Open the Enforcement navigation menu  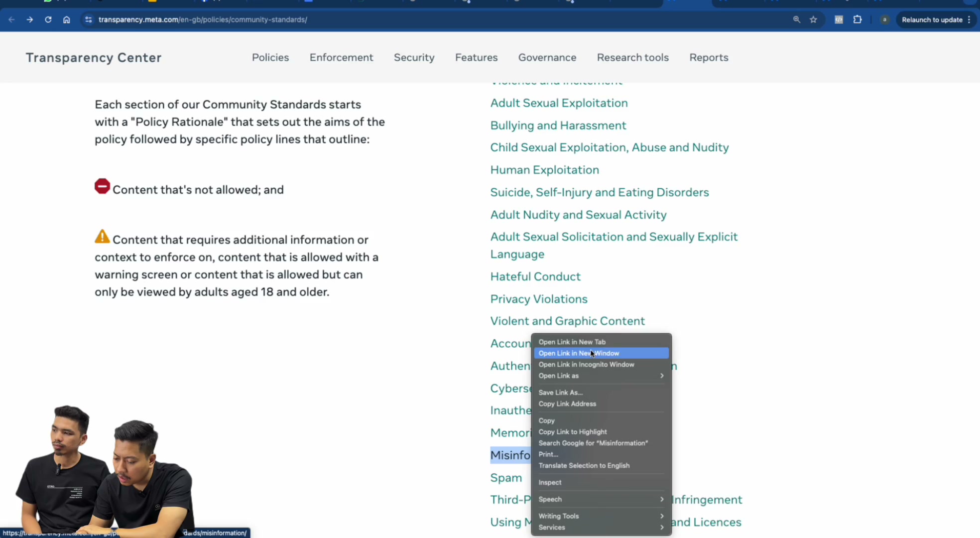pos(342,57)
